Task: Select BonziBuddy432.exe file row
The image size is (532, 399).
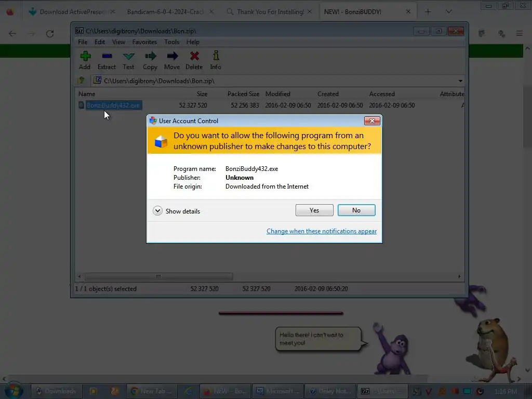Action: pos(270,105)
